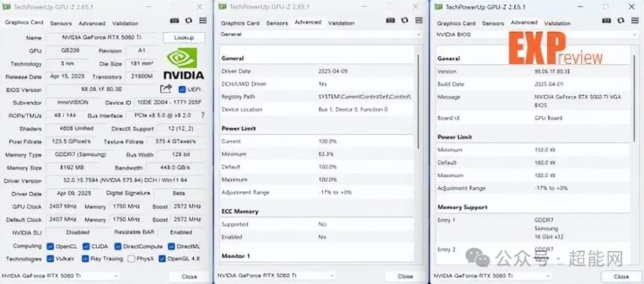Click GPU-Z app icon in left title bar
Viewport: 644px width, 284px height.
click(x=7, y=7)
